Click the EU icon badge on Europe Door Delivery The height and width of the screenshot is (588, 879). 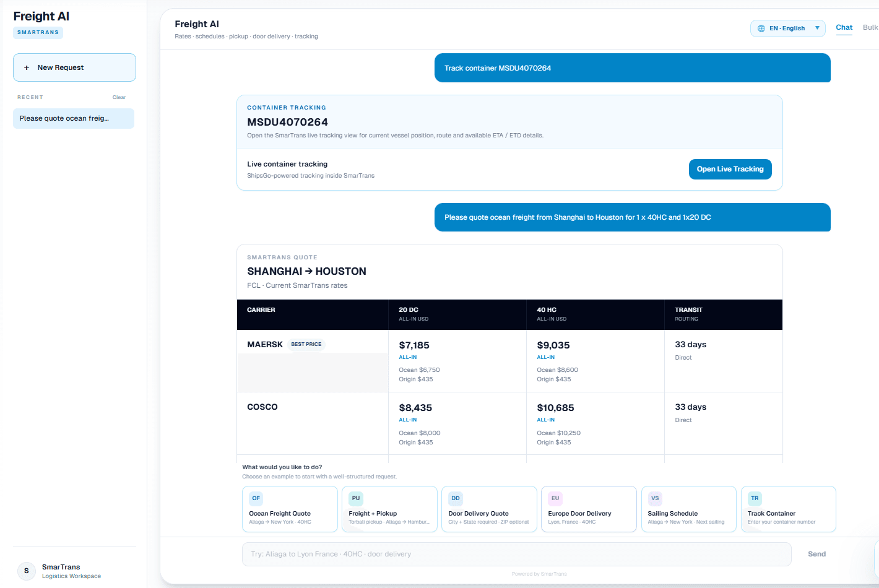click(x=555, y=498)
